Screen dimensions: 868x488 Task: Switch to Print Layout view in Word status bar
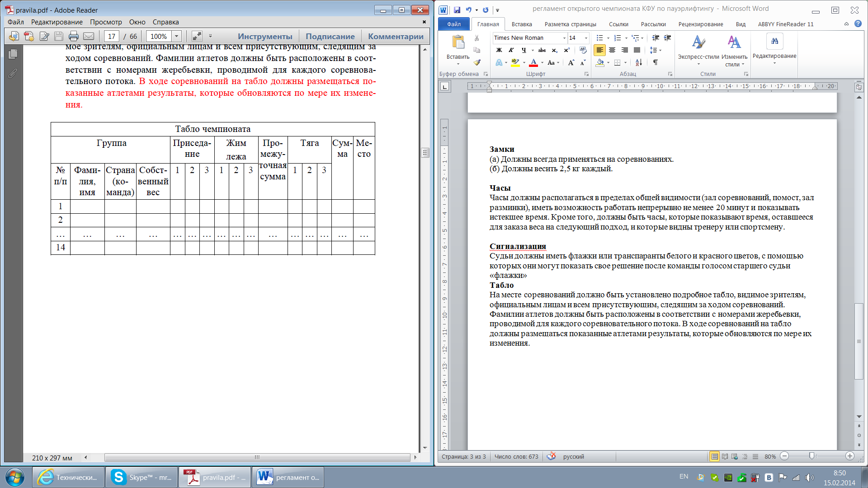714,456
